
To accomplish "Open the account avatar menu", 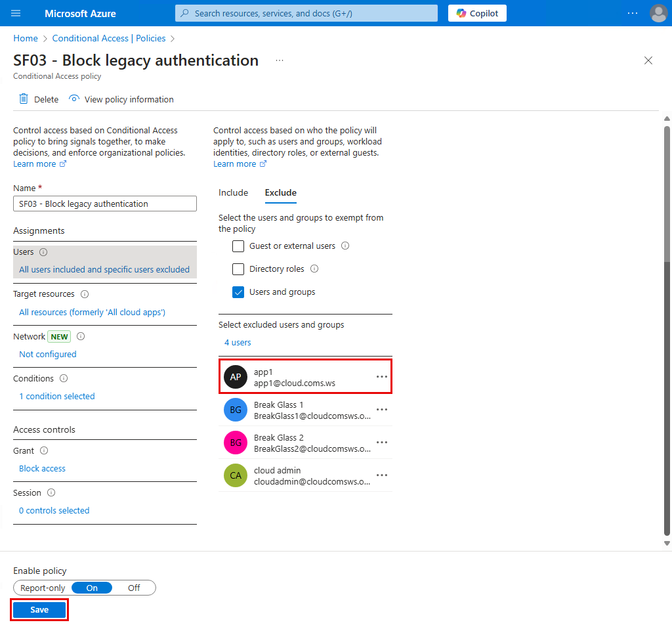I will coord(658,13).
